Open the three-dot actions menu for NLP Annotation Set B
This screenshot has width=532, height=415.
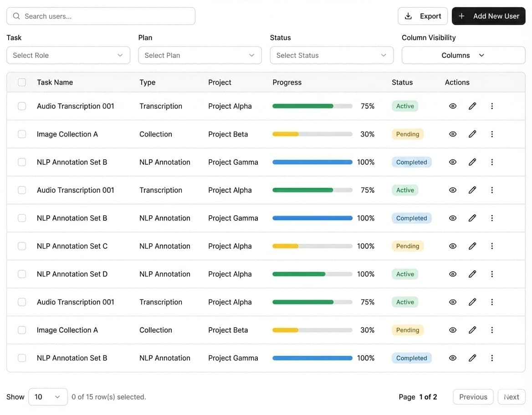[x=492, y=162]
